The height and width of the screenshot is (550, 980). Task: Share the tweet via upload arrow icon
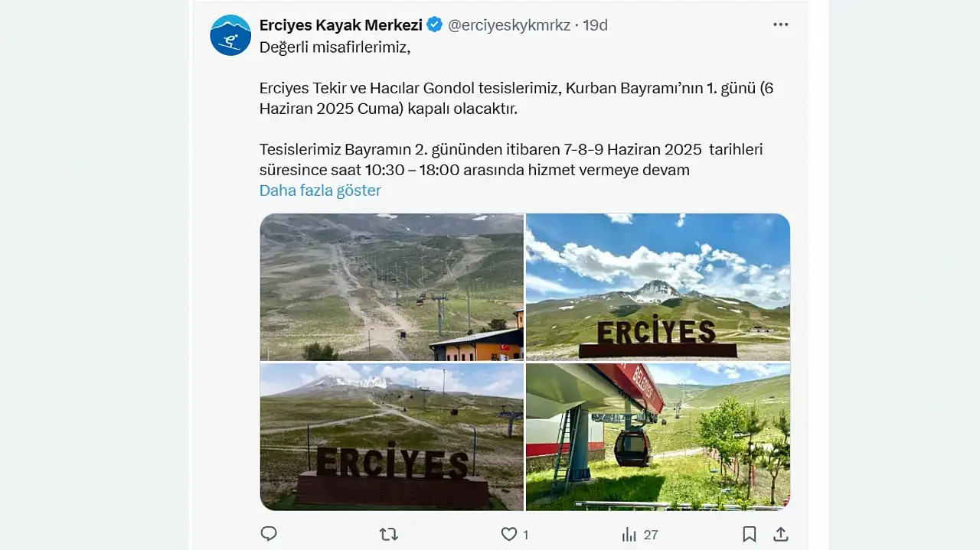[780, 534]
